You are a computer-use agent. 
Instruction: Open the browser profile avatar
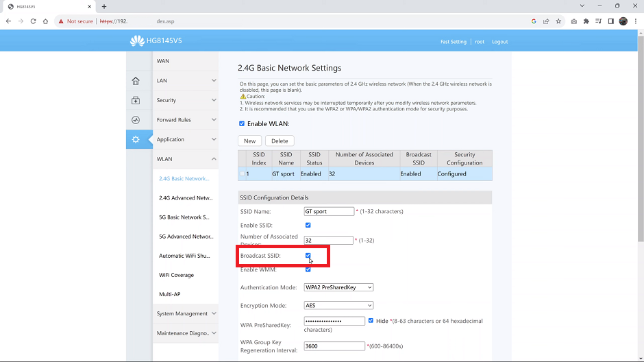623,21
